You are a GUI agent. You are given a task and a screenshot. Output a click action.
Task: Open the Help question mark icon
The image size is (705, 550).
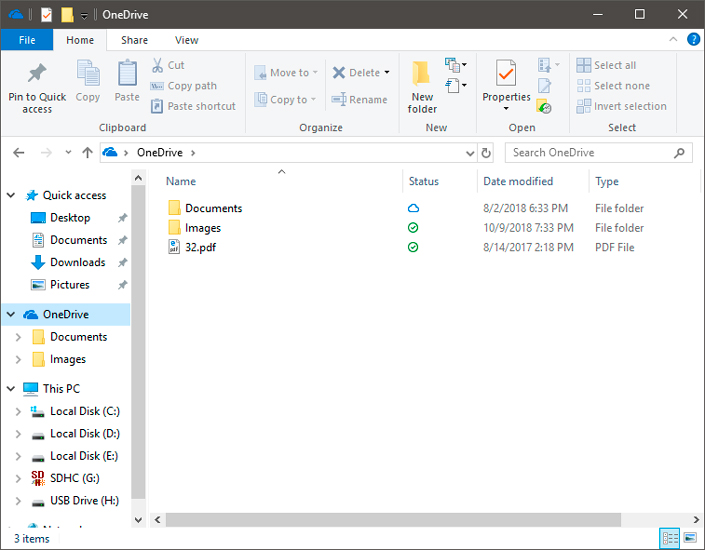[693, 40]
